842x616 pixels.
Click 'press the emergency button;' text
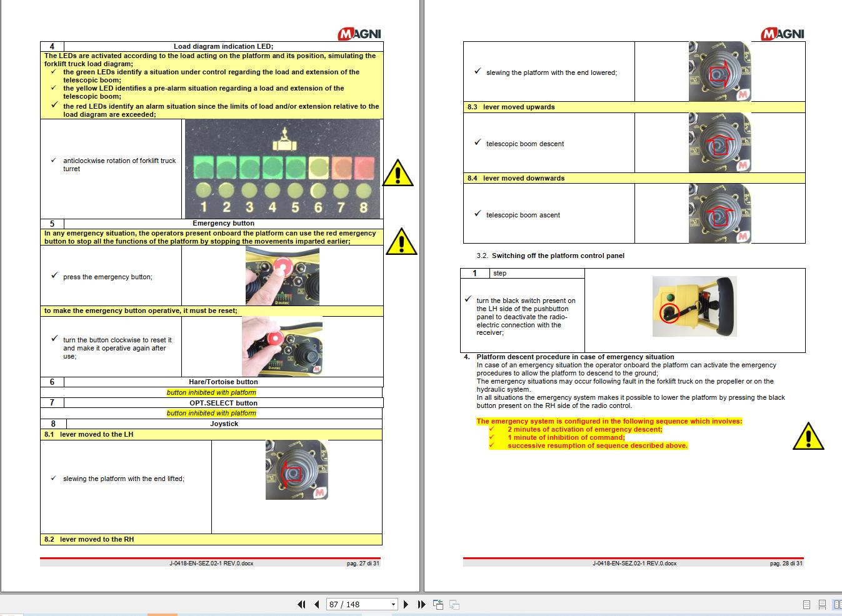click(x=108, y=277)
